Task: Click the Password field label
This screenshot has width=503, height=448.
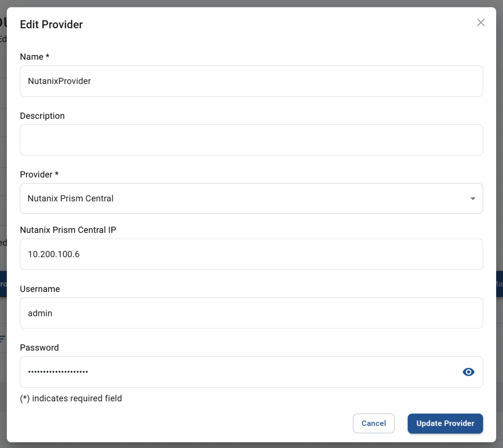Action: (x=39, y=348)
